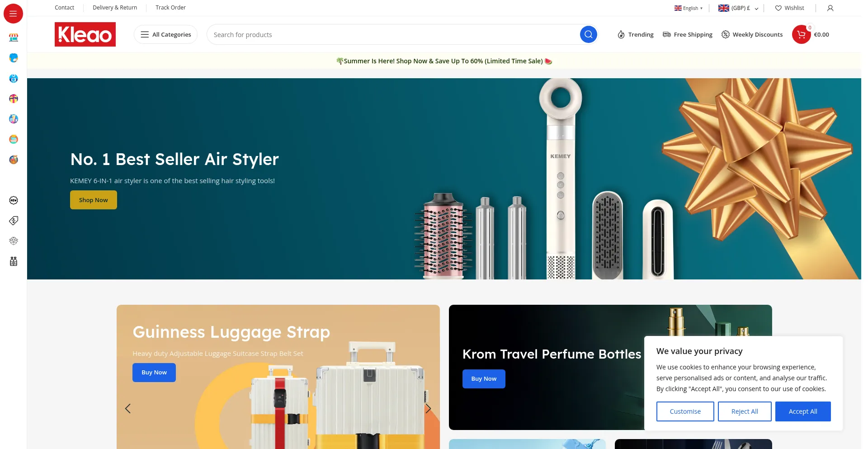
Task: Select the stacked towels category icon
Action: coord(14,139)
